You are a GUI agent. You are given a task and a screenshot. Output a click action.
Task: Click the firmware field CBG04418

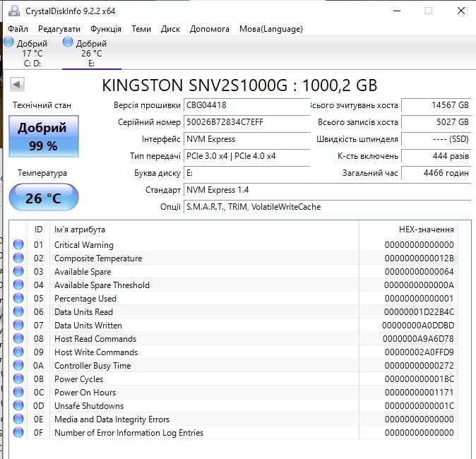coord(246,105)
